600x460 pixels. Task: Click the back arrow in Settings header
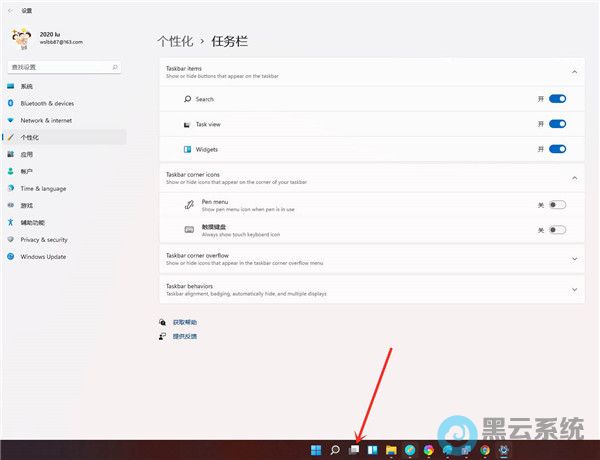pos(9,10)
